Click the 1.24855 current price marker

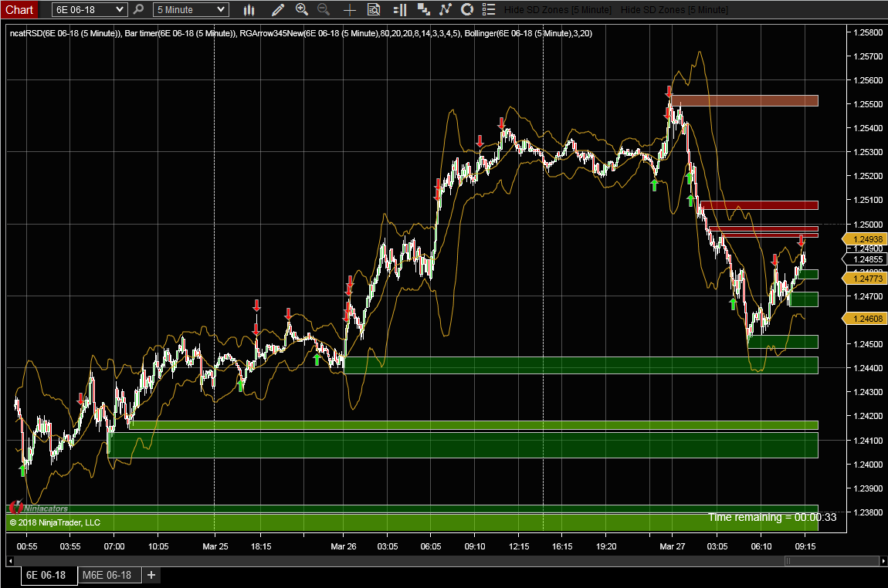[x=866, y=259]
